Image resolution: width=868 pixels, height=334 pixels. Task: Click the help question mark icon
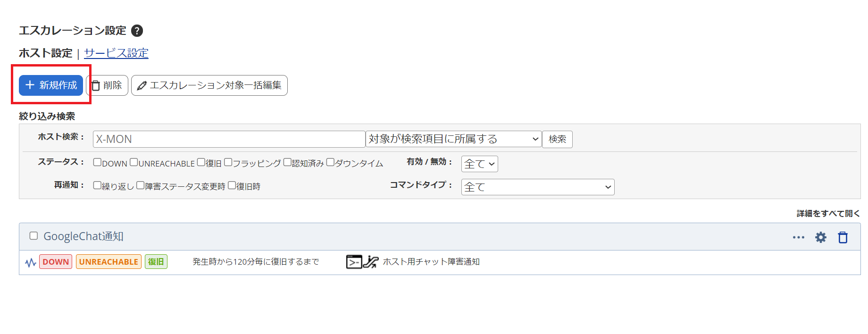tap(137, 31)
